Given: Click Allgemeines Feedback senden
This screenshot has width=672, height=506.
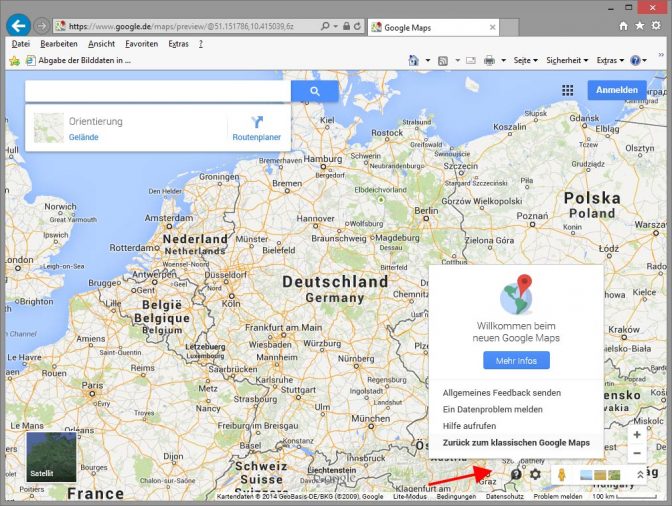Looking at the screenshot, I should click(501, 393).
